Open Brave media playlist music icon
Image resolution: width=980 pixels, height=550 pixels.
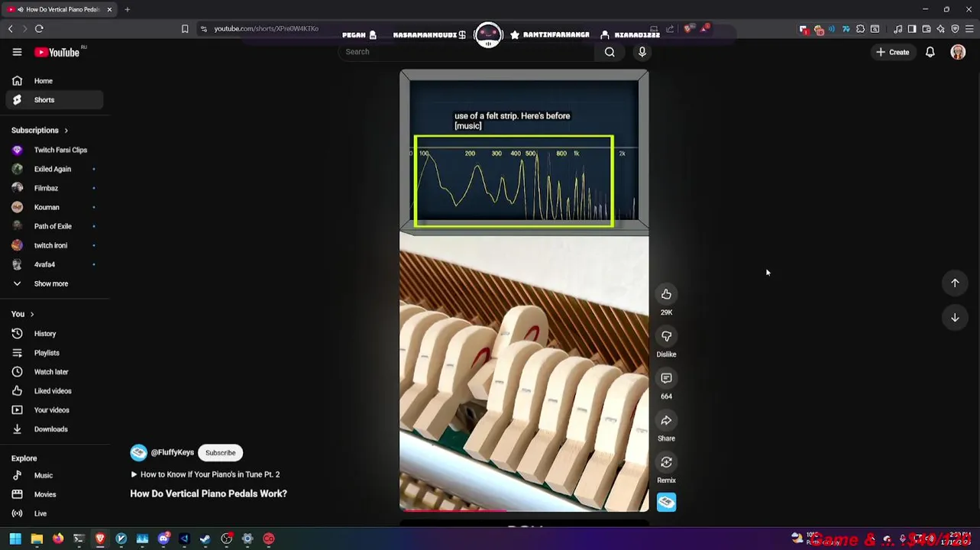coord(898,29)
